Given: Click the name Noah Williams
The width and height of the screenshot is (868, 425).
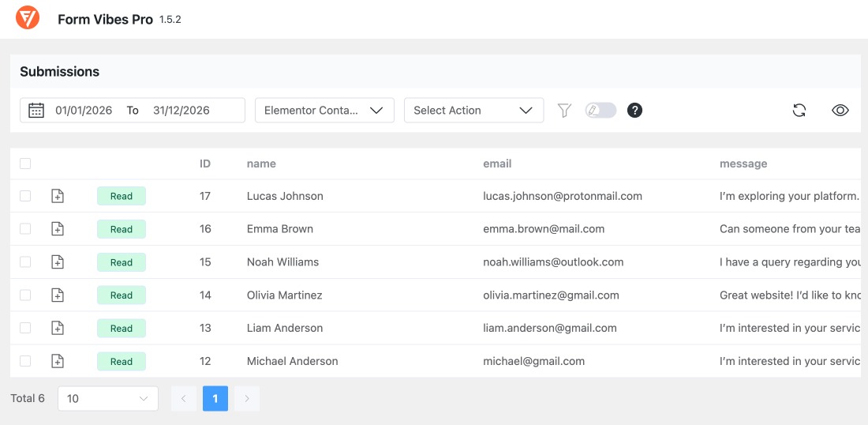Looking at the screenshot, I should pos(282,262).
